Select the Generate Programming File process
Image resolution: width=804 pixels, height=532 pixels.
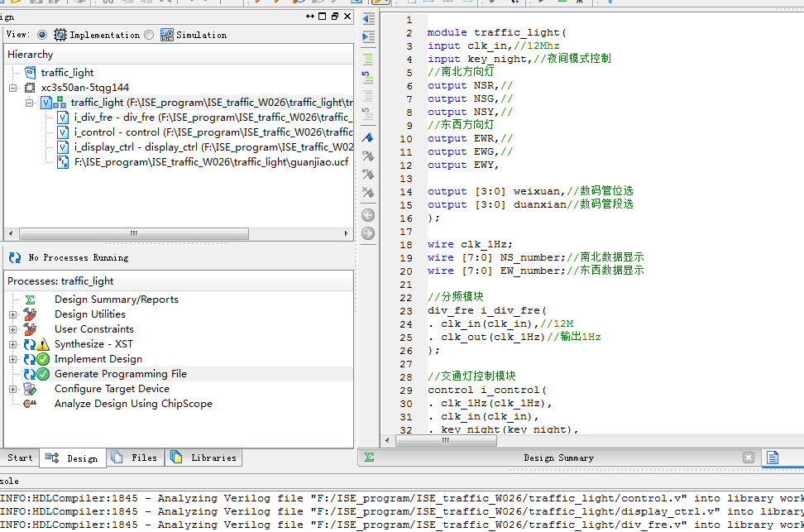[x=121, y=374]
